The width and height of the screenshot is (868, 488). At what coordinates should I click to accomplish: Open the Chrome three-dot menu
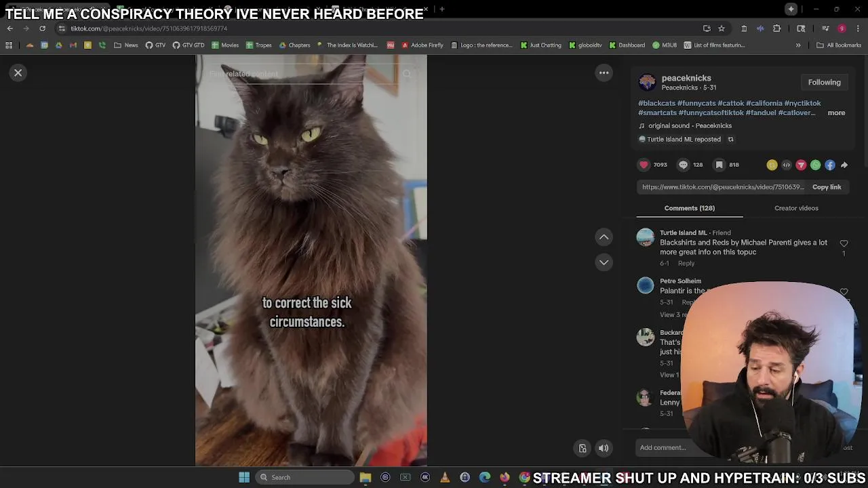(859, 28)
